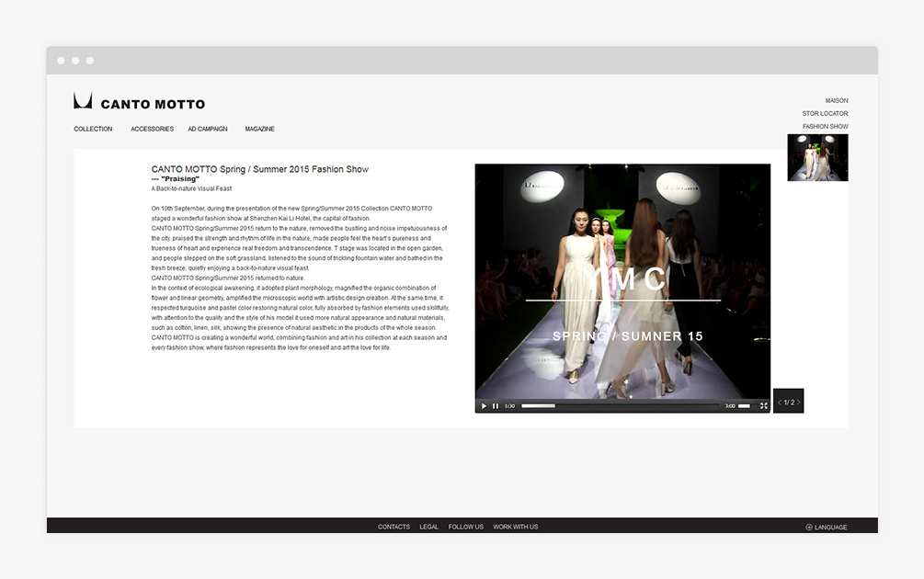This screenshot has height=579, width=924.
Task: Open the runway thumbnail under Fashion Show
Action: (x=817, y=158)
